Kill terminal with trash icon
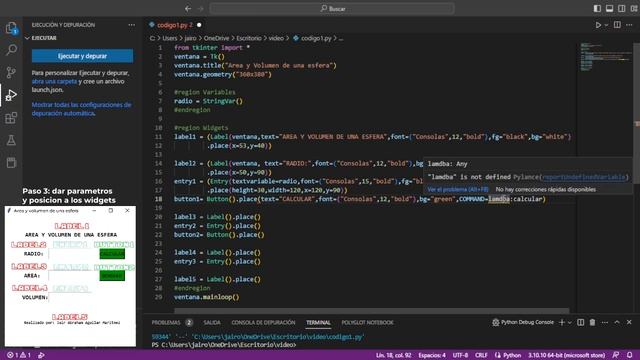 coord(592,322)
